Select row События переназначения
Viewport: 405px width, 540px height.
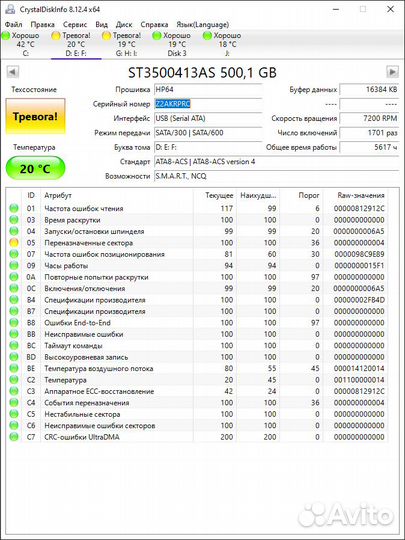pos(197,403)
